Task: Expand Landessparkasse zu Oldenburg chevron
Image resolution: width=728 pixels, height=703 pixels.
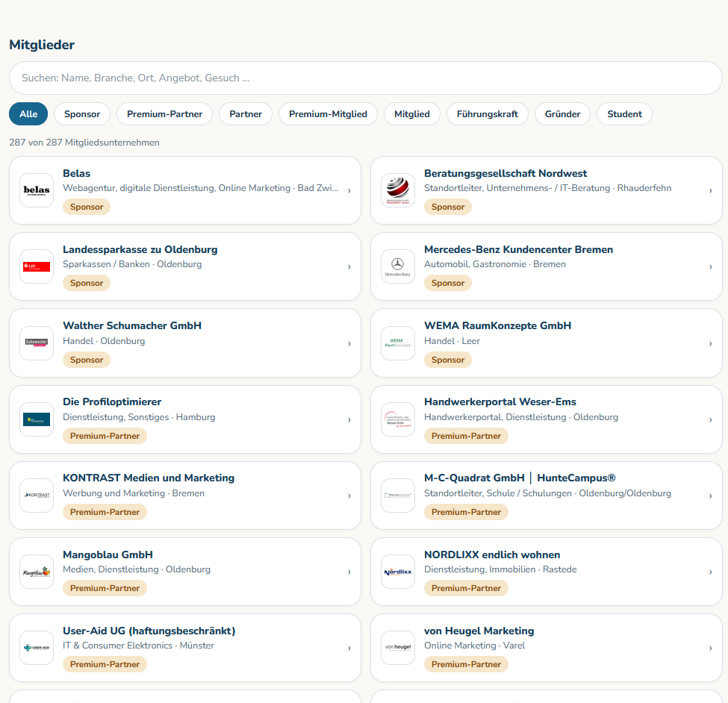Action: 349,267
